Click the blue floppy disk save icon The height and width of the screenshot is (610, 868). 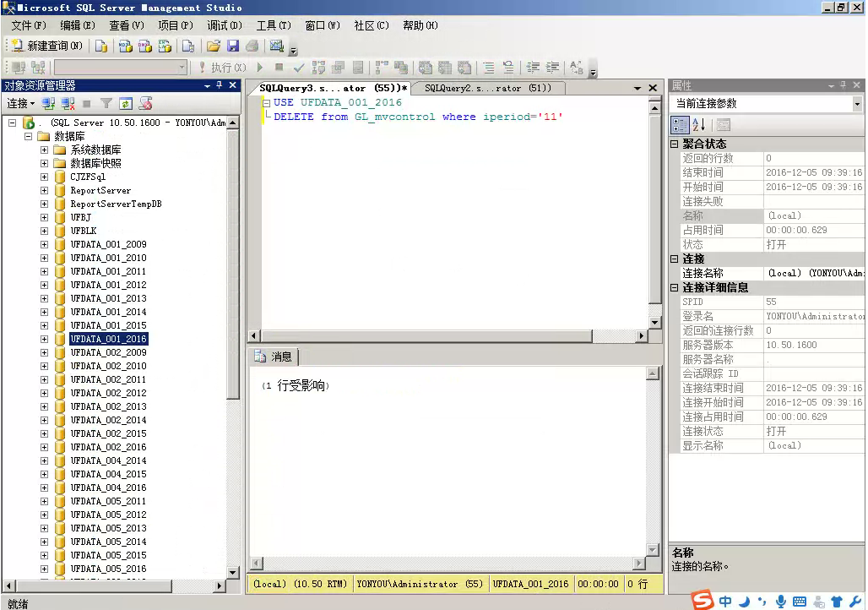pyautogui.click(x=233, y=46)
